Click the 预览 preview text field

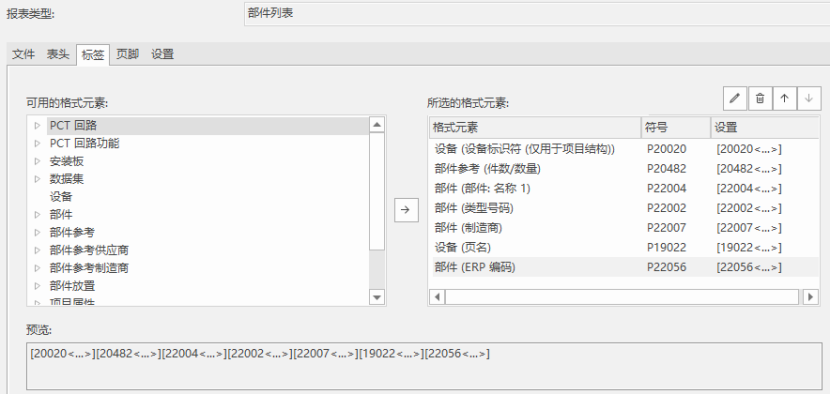425,366
